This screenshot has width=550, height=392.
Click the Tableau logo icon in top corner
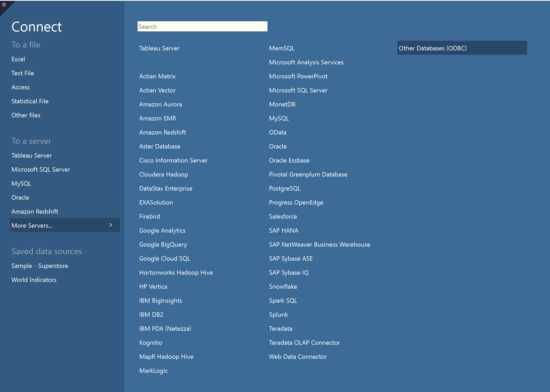[4, 5]
